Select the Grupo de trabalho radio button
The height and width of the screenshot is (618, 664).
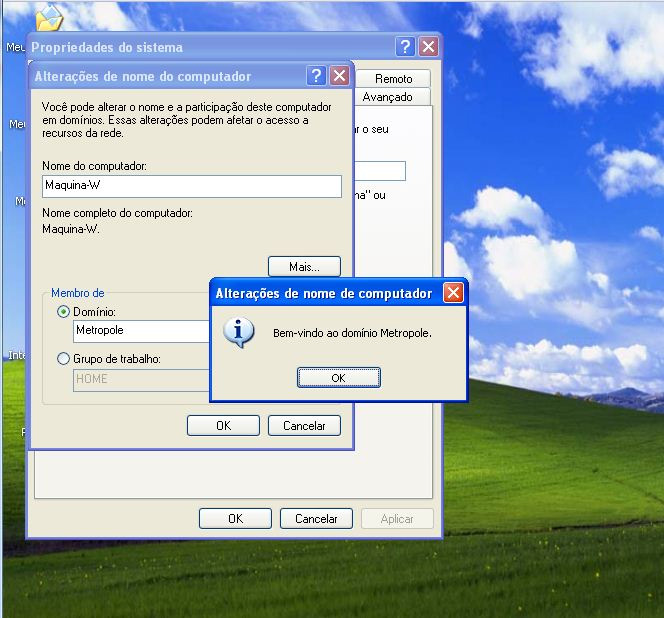click(x=63, y=359)
